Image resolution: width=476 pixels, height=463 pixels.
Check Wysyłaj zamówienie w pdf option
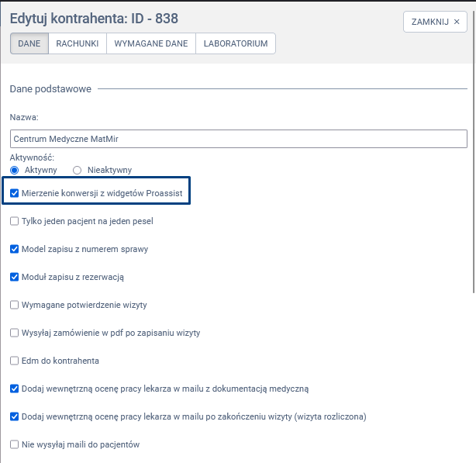click(x=15, y=333)
